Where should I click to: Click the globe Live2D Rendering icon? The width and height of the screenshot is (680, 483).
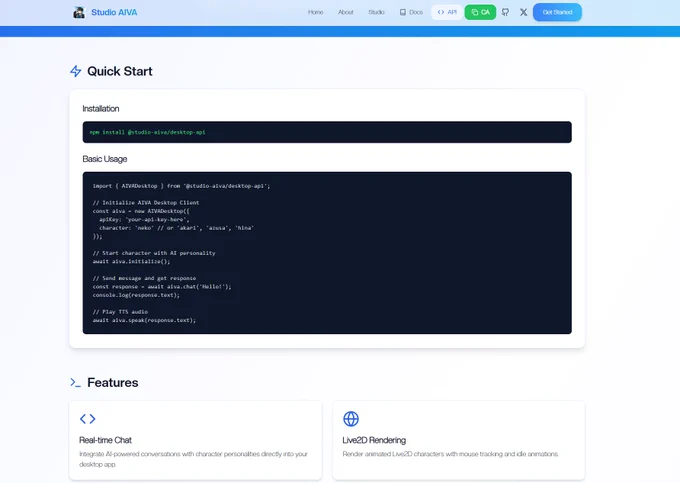351,419
